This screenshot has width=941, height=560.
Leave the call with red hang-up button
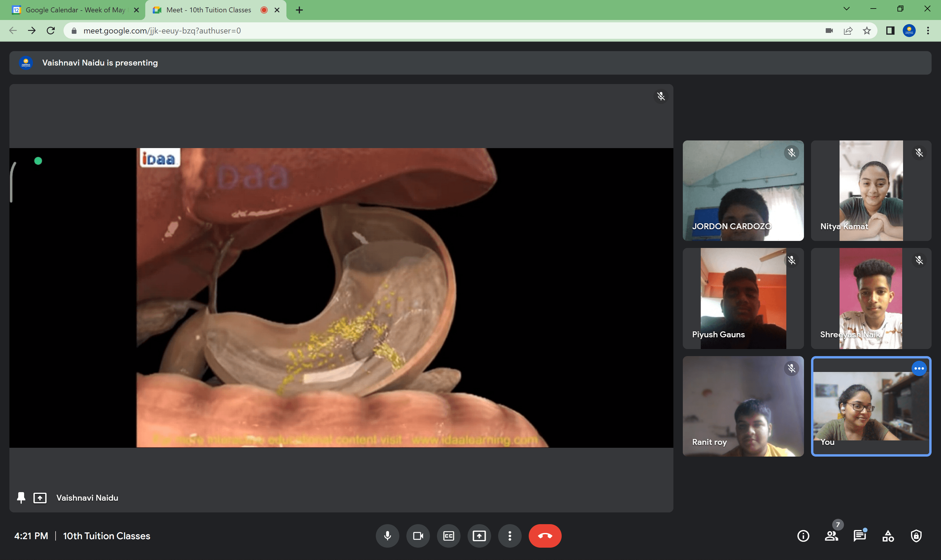click(545, 536)
